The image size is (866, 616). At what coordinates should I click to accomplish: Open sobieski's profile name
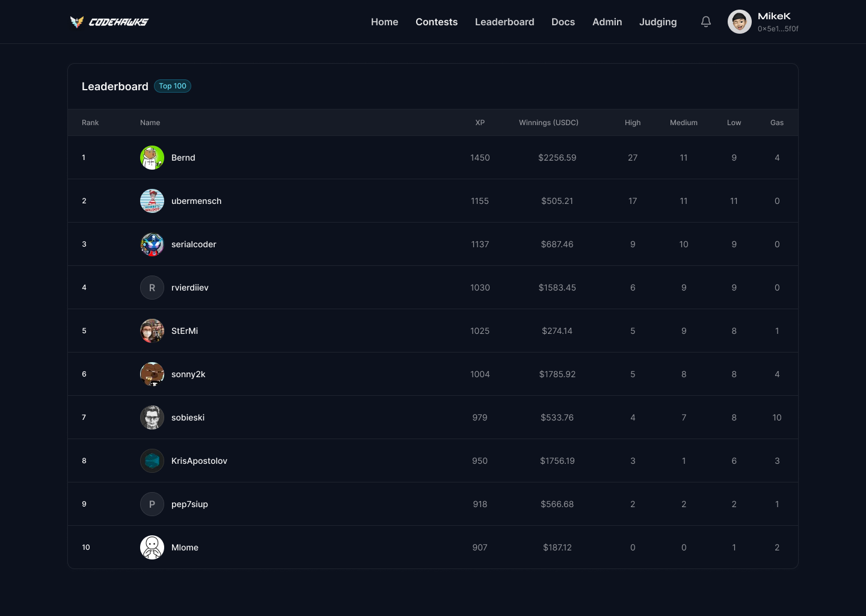[x=188, y=417]
